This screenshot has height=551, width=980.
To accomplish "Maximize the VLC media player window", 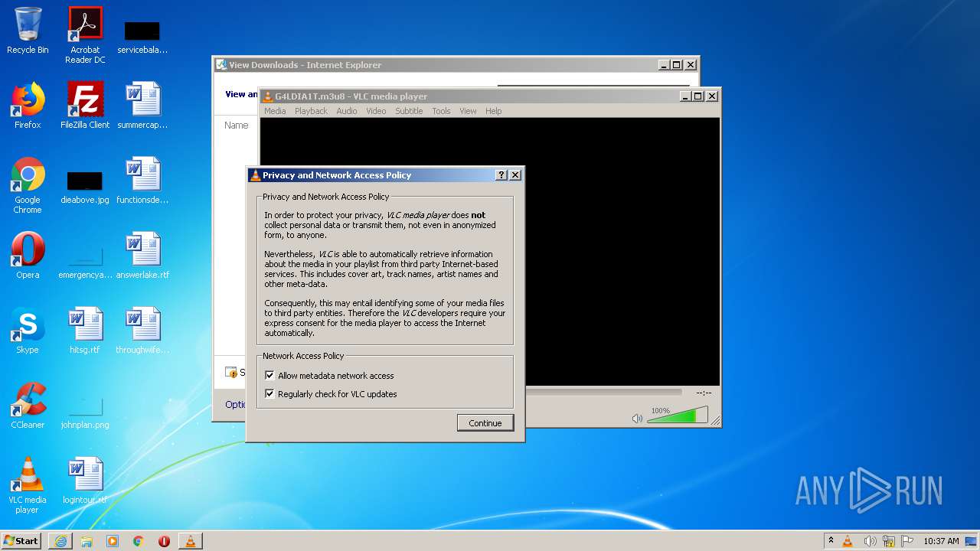I will click(x=697, y=96).
